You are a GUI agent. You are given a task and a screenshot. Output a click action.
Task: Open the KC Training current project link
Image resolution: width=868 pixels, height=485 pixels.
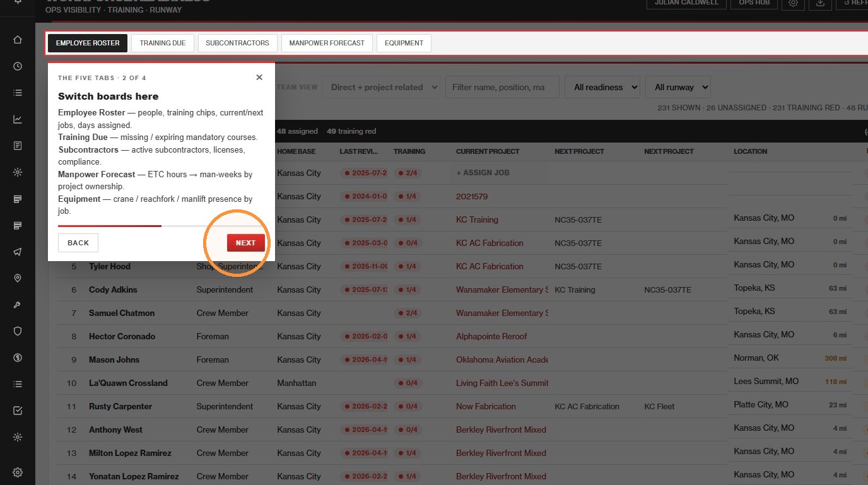[x=477, y=219]
